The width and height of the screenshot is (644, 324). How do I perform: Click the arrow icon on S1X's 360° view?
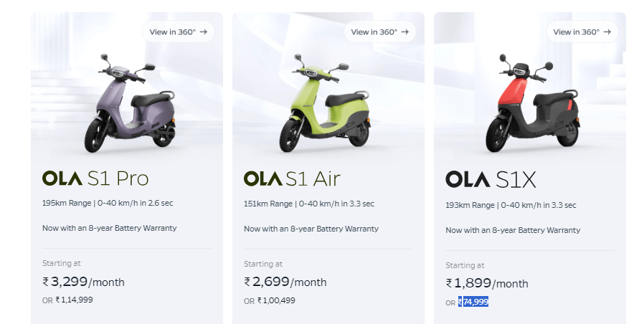[x=605, y=32]
